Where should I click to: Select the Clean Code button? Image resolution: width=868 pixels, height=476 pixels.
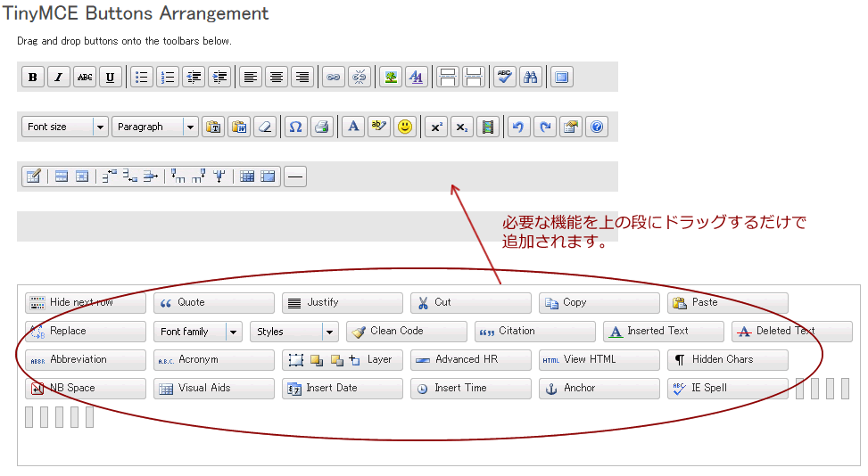[406, 332]
